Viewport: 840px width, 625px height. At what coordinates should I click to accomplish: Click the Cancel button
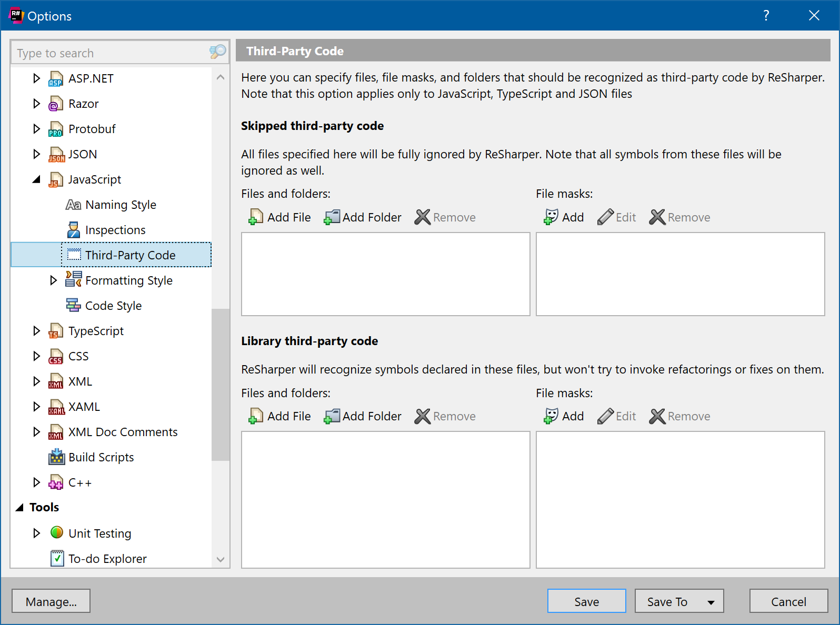(788, 601)
